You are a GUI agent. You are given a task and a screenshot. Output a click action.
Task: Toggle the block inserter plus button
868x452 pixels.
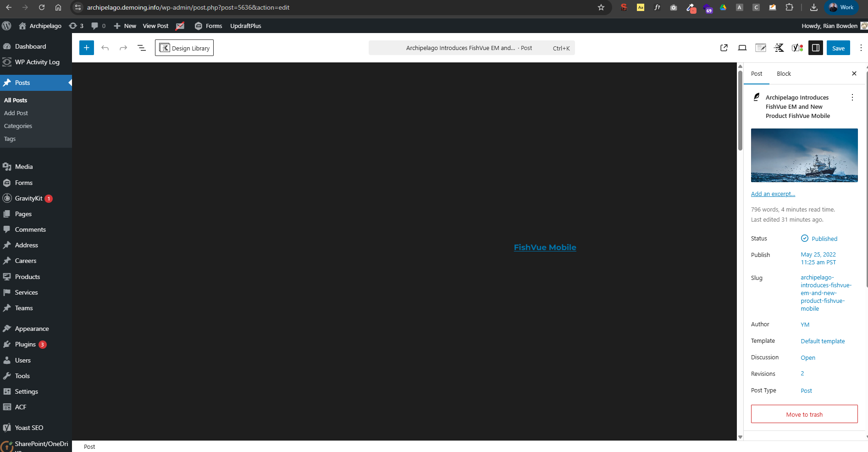pos(86,48)
